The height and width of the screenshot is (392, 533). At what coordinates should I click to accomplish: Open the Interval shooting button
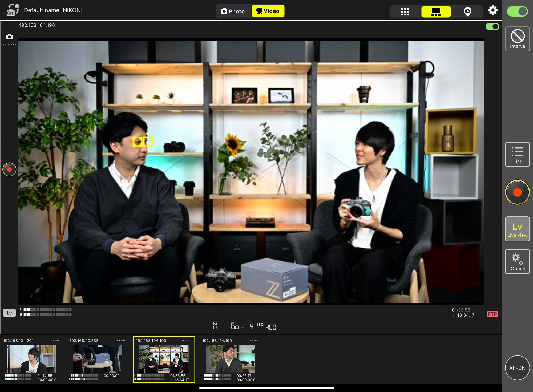[x=517, y=39]
